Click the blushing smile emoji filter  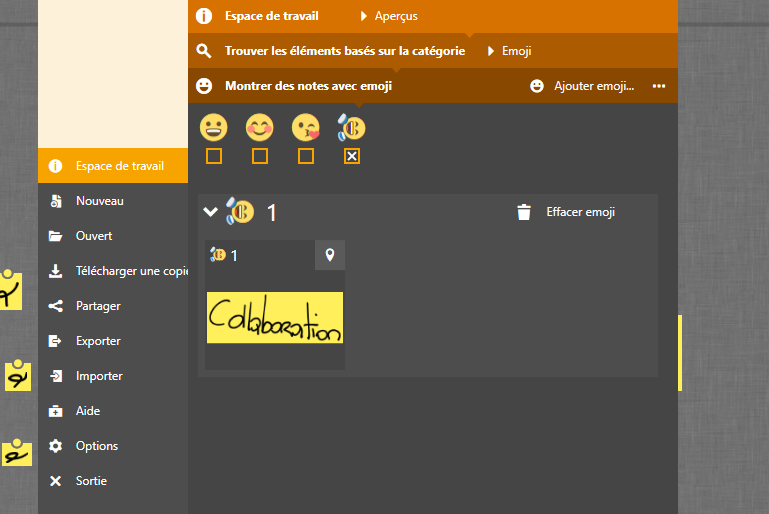(x=260, y=128)
